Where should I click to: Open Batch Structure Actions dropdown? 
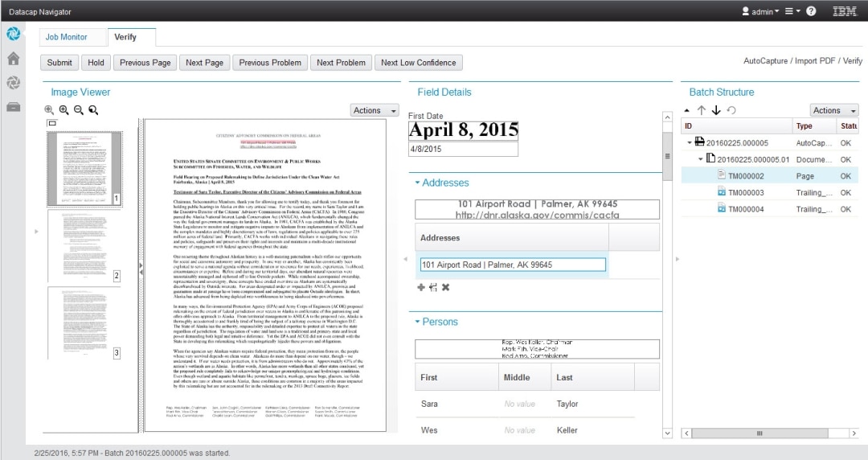pyautogui.click(x=833, y=110)
